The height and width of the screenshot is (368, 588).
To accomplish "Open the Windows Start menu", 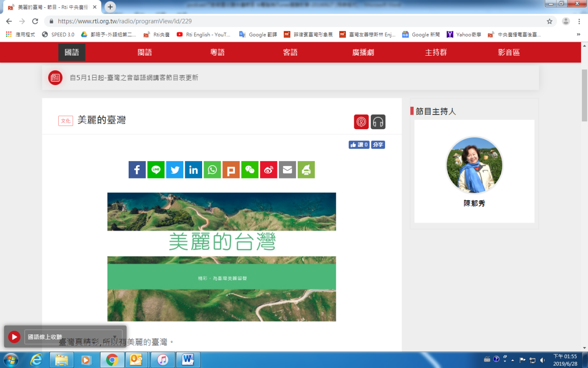I will tap(11, 360).
